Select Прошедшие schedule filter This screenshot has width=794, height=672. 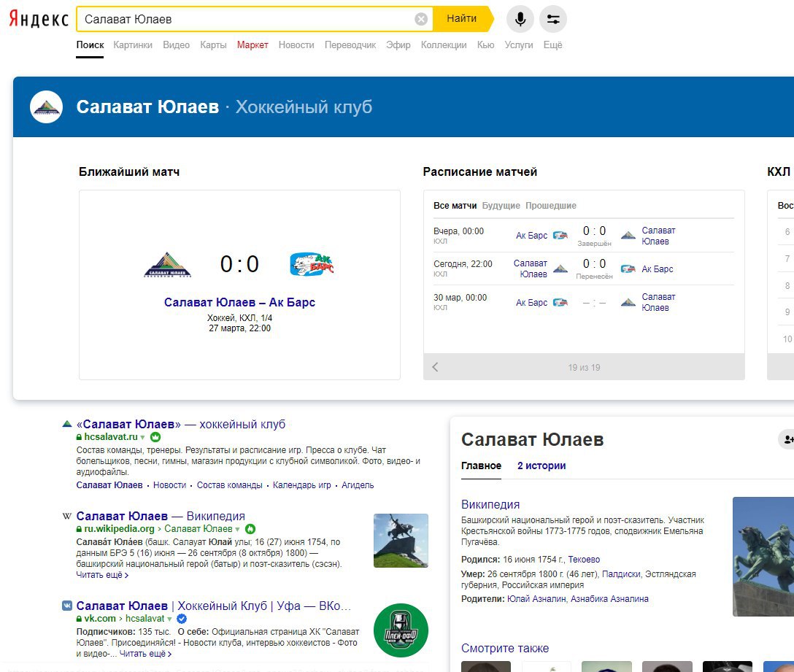(x=551, y=206)
